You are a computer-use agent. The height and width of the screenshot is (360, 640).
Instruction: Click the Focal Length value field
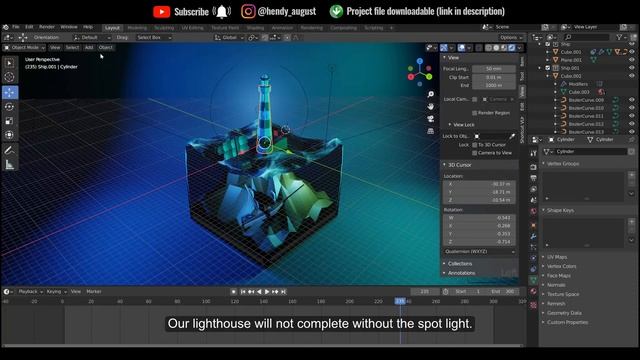(494, 69)
